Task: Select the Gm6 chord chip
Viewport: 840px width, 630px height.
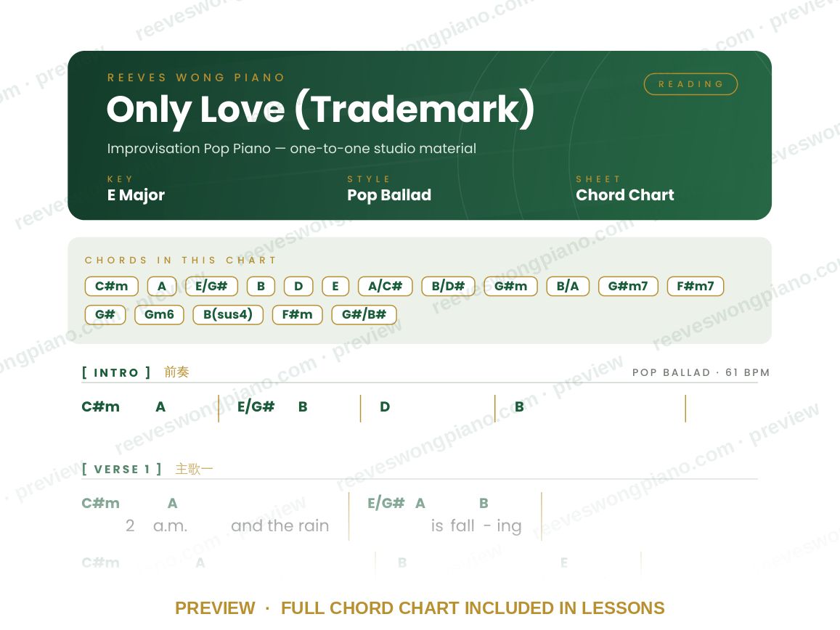Action: pyautogui.click(x=159, y=314)
